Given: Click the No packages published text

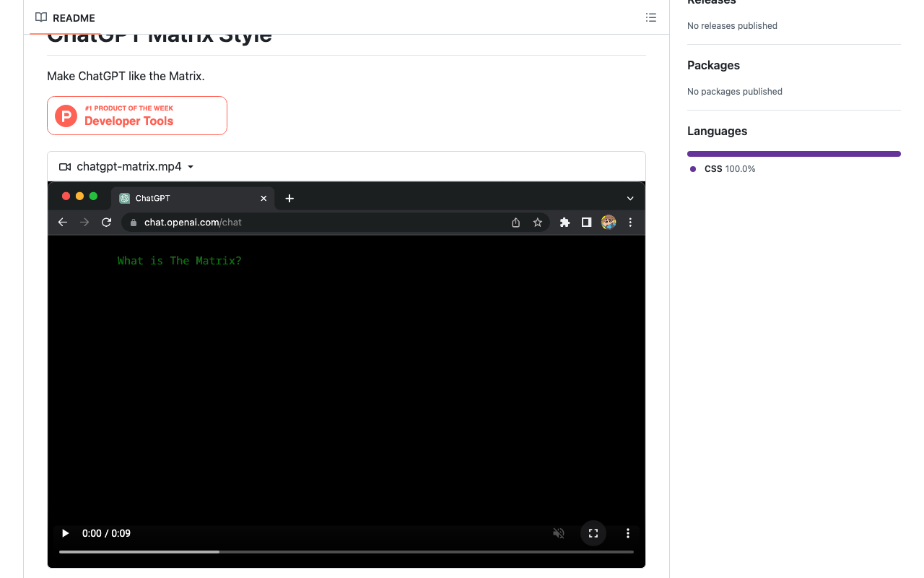Looking at the screenshot, I should pos(735,92).
